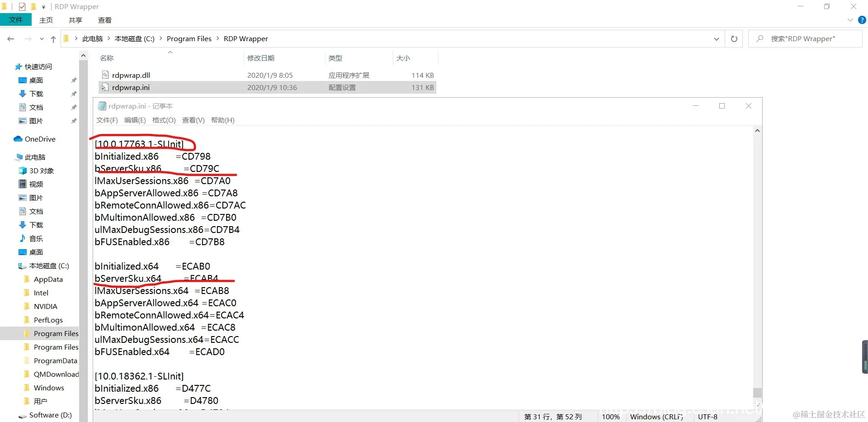Open the NVIDIA folder in the tree
868x422 pixels.
(x=46, y=306)
